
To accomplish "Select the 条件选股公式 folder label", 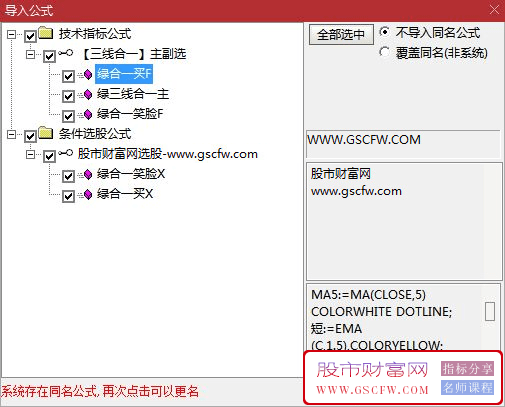I will click(95, 134).
